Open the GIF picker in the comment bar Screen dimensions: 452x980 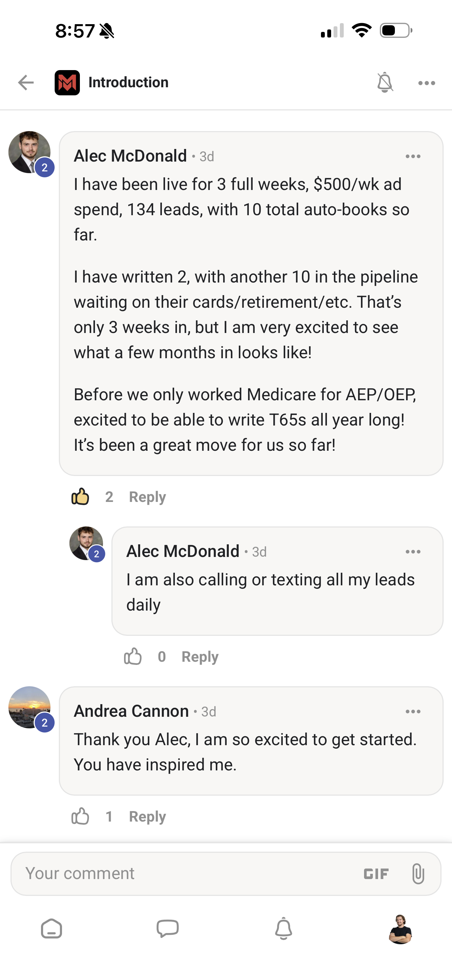[376, 873]
